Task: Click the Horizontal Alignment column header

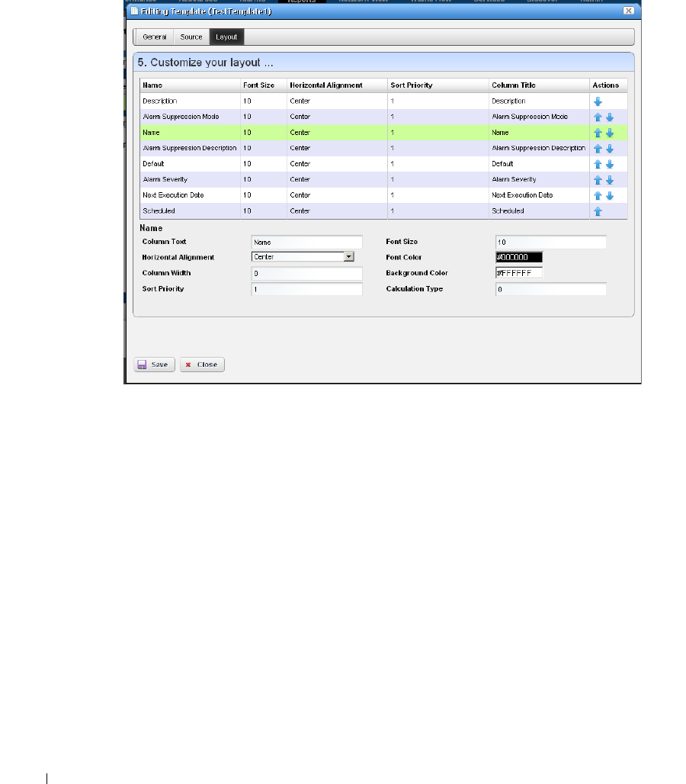Action: 337,85
